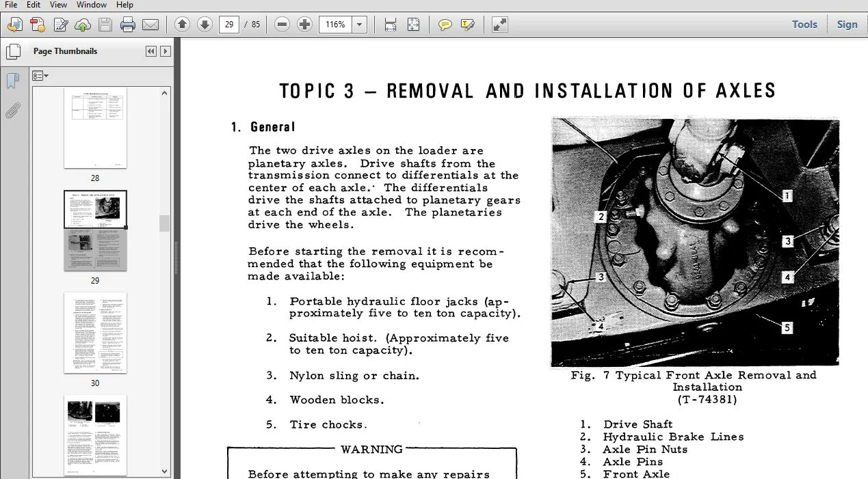Screen dimensions: 868x479
Task: Open the thumbnails options dropdown menu
Action: coord(40,76)
